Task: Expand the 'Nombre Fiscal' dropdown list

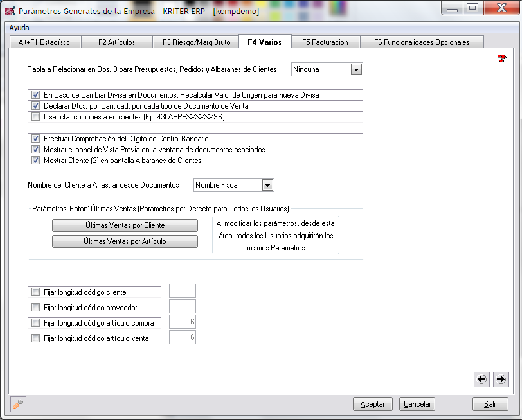Action: coord(267,185)
